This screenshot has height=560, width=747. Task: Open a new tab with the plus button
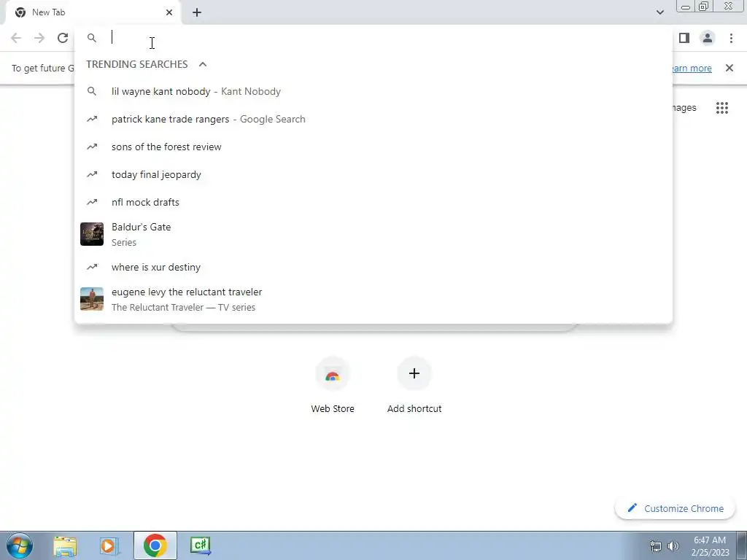point(197,12)
